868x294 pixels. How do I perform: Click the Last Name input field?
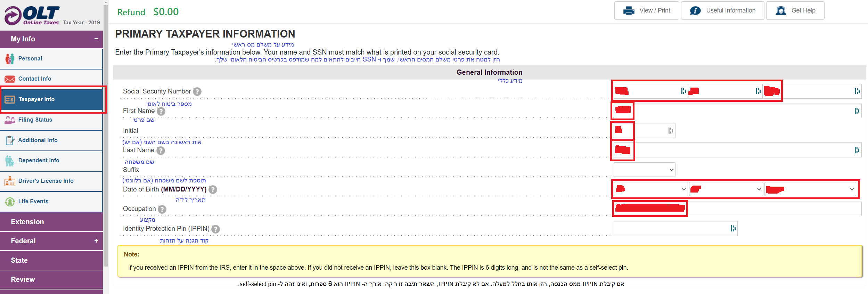(x=737, y=150)
